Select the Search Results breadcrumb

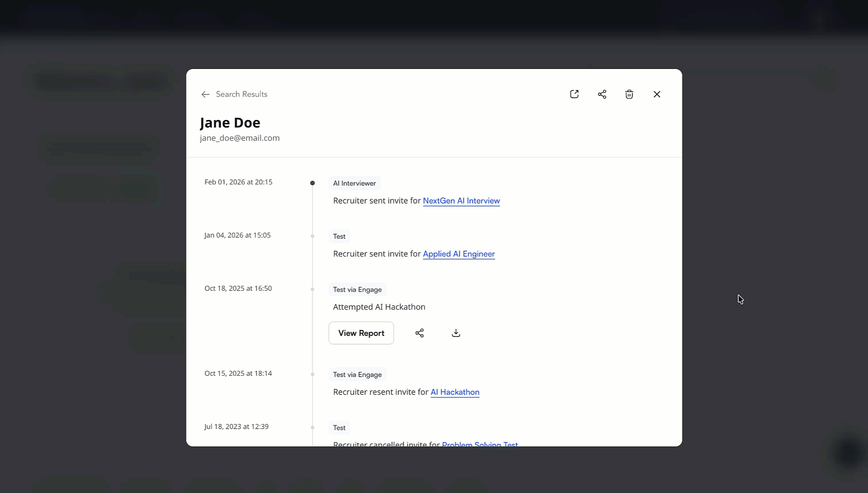point(242,94)
